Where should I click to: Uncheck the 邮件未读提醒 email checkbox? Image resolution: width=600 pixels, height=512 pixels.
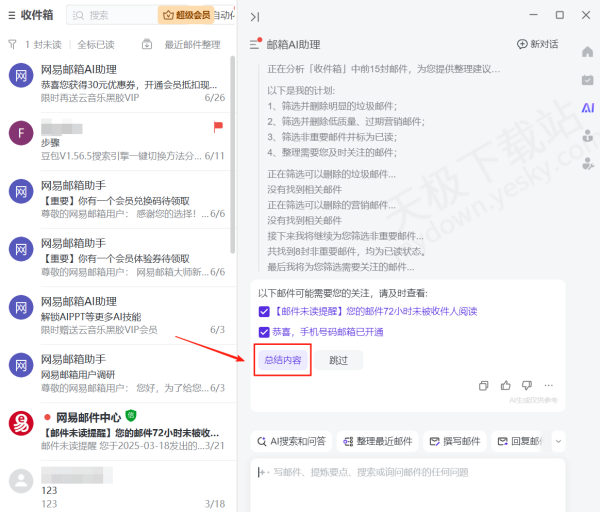coord(264,311)
